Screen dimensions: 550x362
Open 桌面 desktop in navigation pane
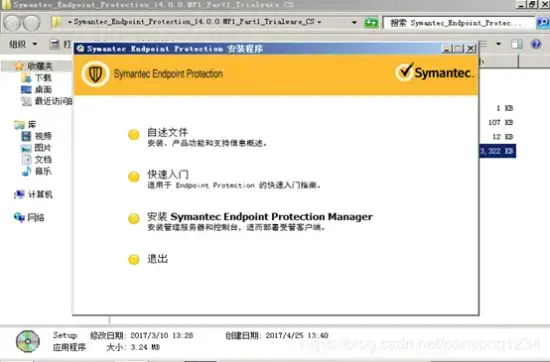click(36, 89)
